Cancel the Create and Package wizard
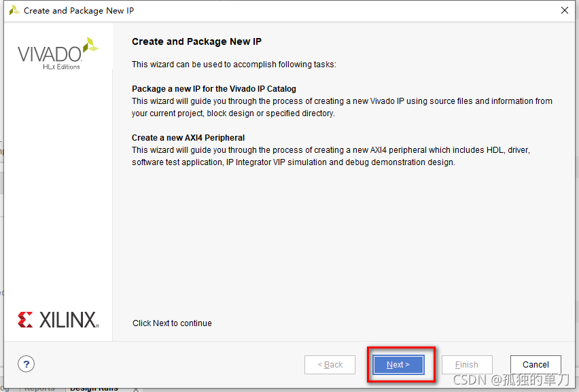The height and width of the screenshot is (392, 579). click(536, 365)
